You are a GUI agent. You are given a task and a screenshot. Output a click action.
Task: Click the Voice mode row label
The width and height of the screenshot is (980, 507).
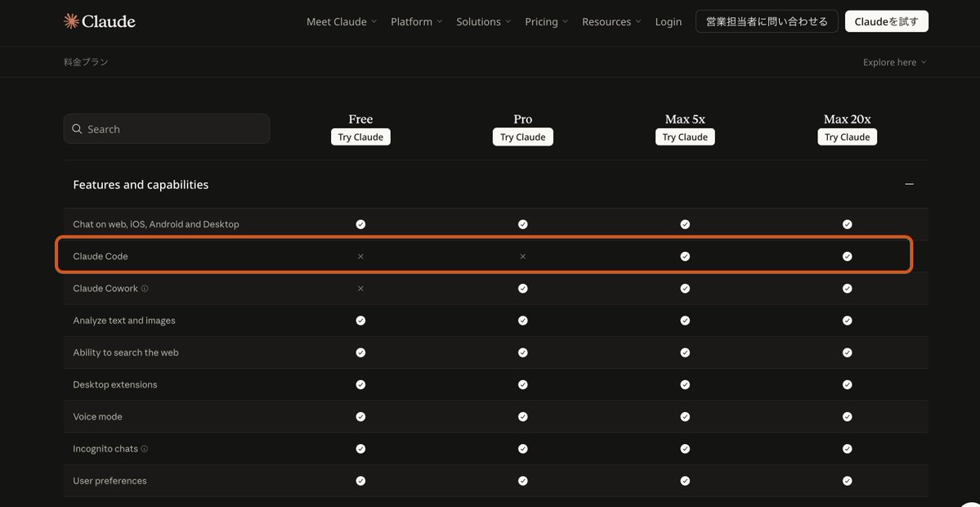pos(97,417)
